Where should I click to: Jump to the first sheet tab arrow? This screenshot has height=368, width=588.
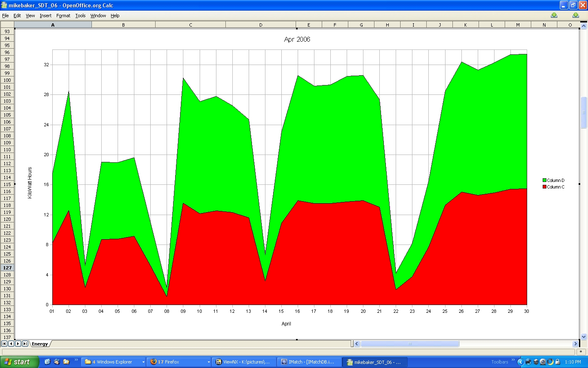click(x=4, y=344)
